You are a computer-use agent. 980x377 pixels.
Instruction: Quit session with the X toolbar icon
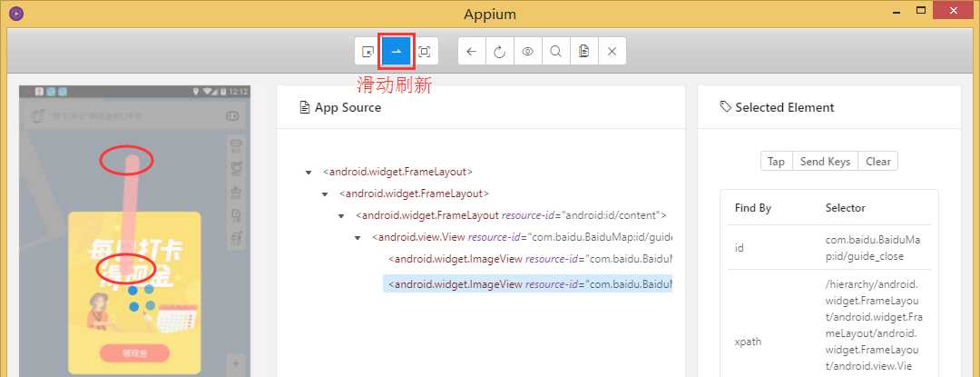pos(612,51)
